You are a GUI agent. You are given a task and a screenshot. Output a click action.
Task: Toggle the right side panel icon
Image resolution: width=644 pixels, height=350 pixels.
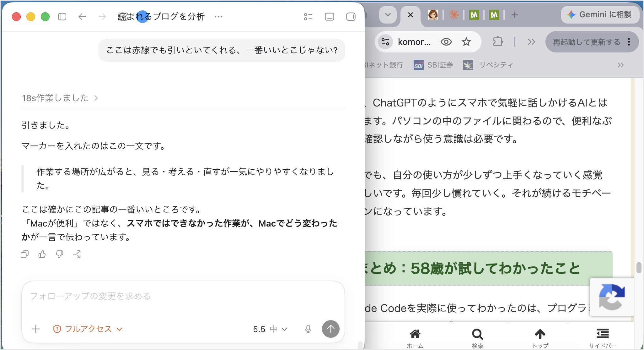pyautogui.click(x=351, y=17)
